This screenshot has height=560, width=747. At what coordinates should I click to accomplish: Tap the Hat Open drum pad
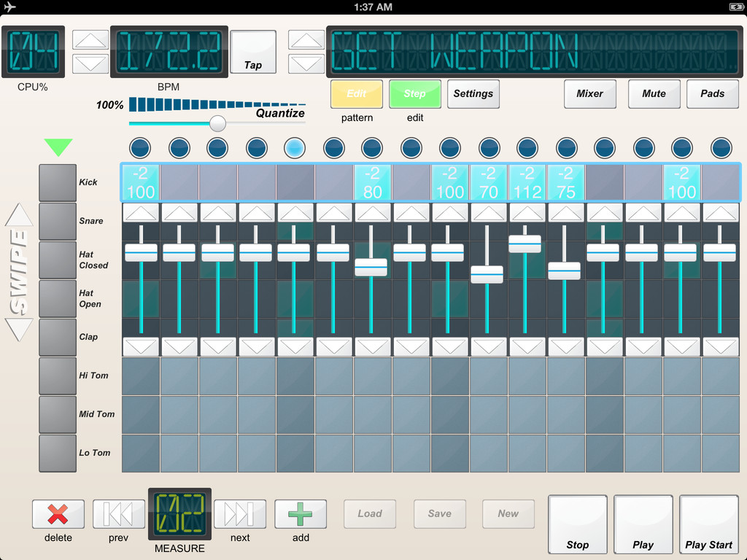[58, 298]
